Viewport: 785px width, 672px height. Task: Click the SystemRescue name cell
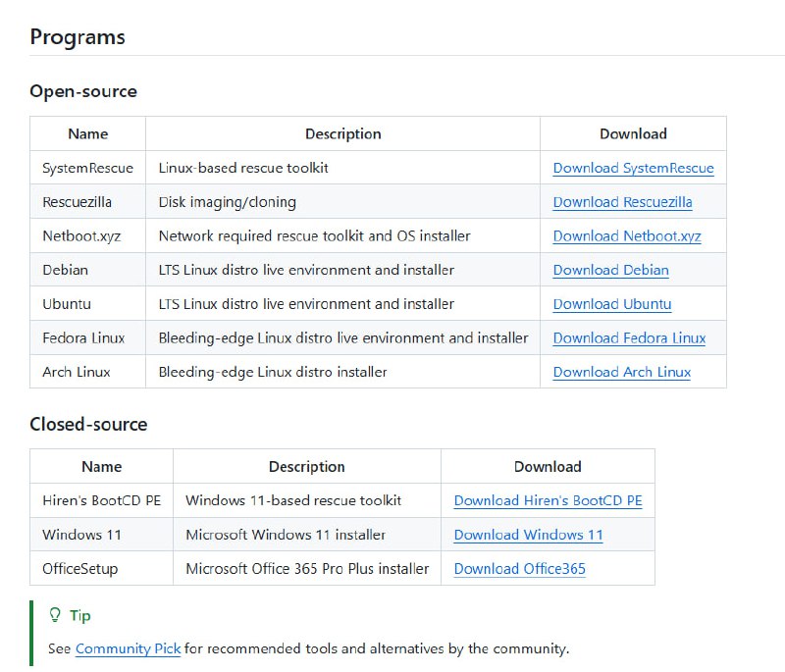coord(87,168)
